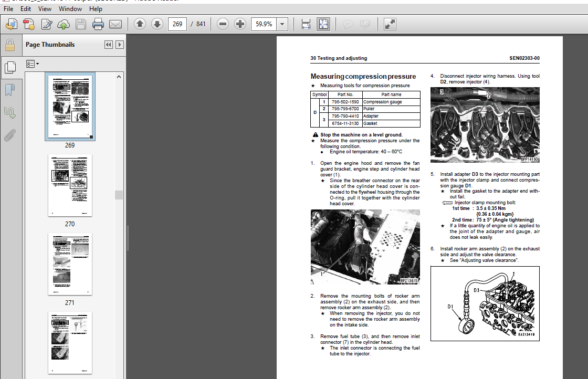Click the 'Measuring compression pressure' heading
This screenshot has width=588, height=379.
[363, 77]
